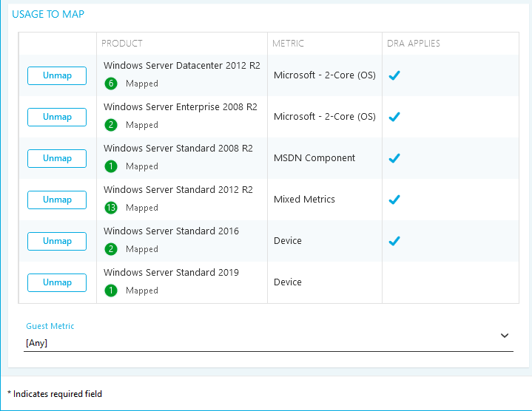The image size is (532, 411).
Task: Click DRA checkmark for Windows Server Standard 2016
Action: (394, 241)
